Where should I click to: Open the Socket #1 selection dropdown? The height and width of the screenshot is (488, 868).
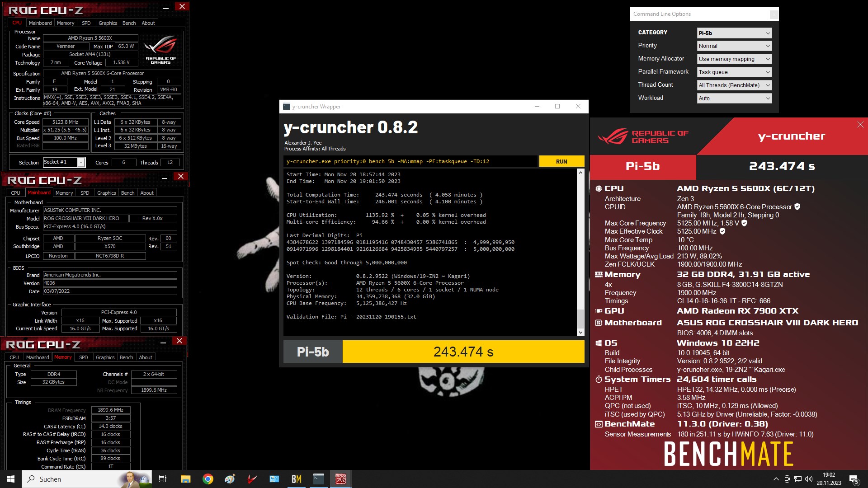[64, 162]
